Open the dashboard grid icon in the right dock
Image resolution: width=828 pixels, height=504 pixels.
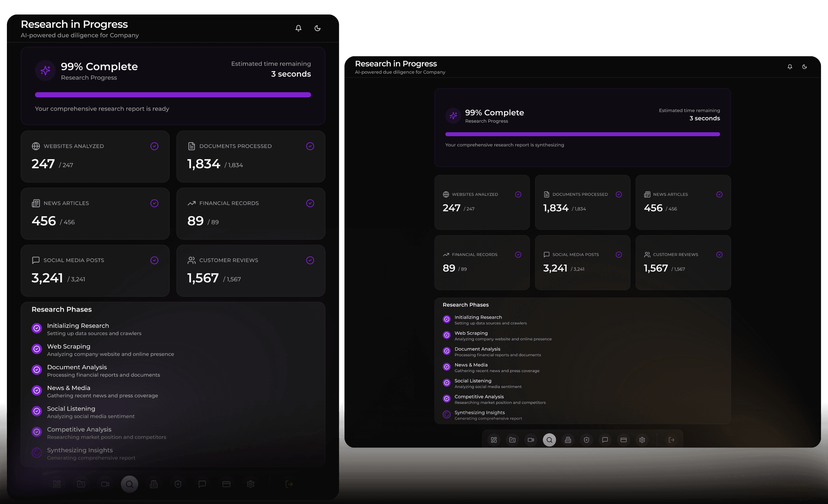coord(494,440)
